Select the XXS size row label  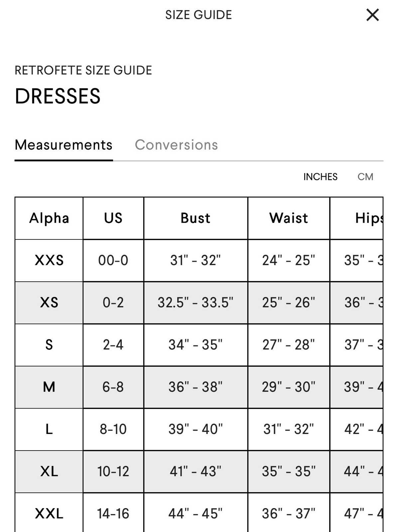tap(49, 260)
